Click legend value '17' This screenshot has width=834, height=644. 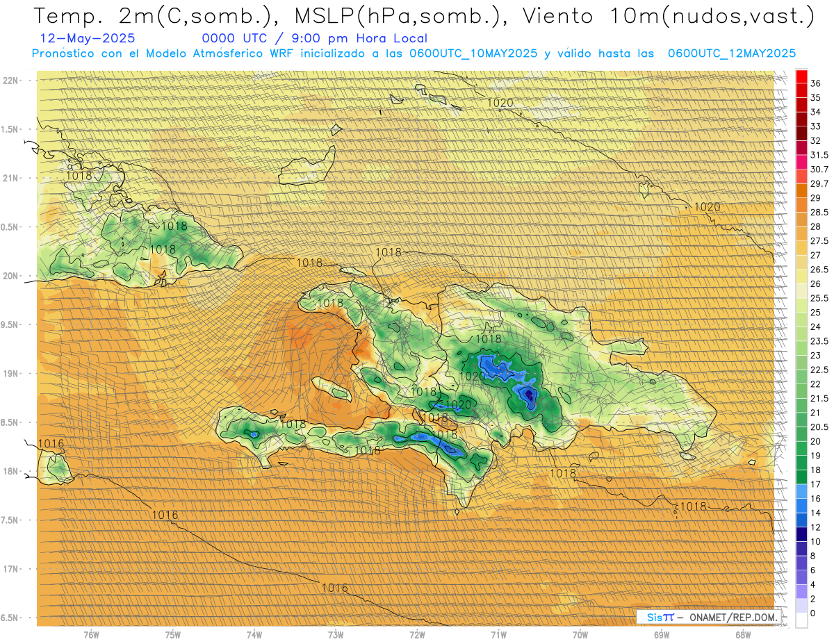pyautogui.click(x=816, y=484)
